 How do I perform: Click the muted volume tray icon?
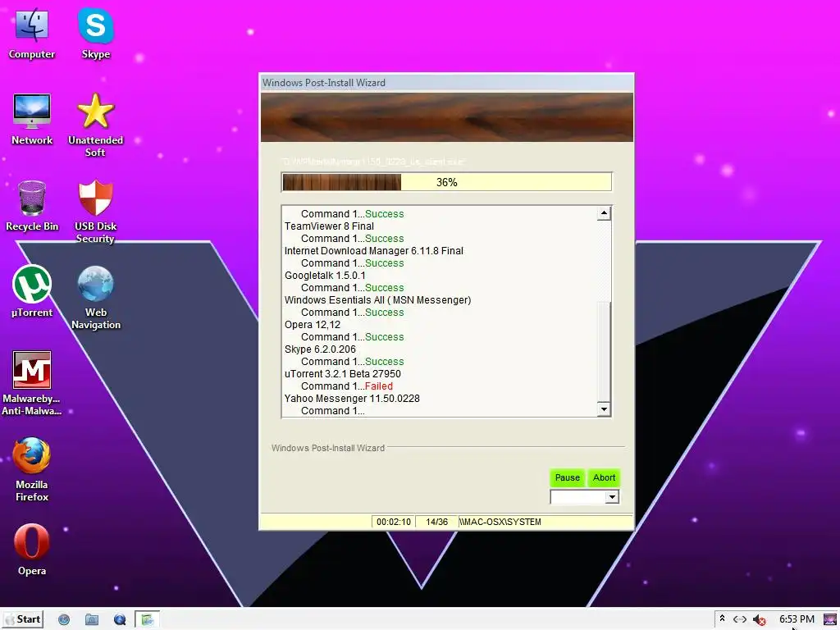[759, 620]
